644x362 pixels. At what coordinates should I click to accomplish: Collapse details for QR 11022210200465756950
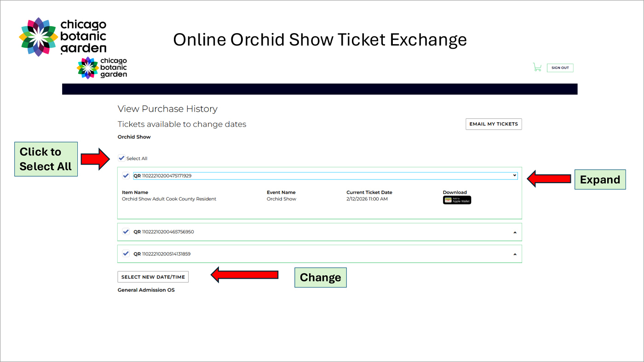(515, 232)
